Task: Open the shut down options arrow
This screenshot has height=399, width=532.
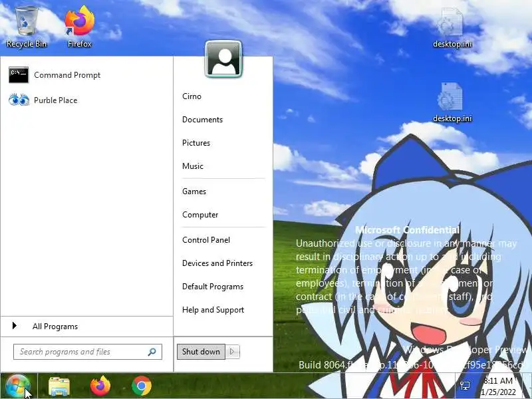Action: (x=232, y=352)
